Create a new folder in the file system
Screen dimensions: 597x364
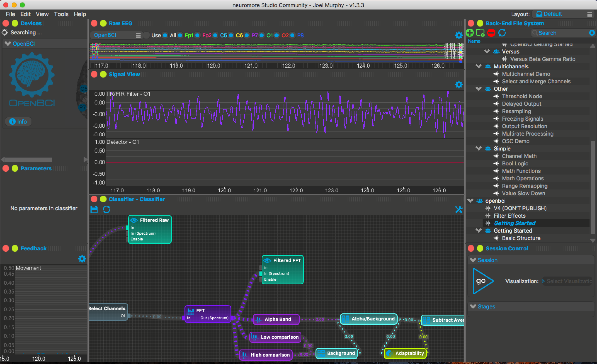point(480,33)
